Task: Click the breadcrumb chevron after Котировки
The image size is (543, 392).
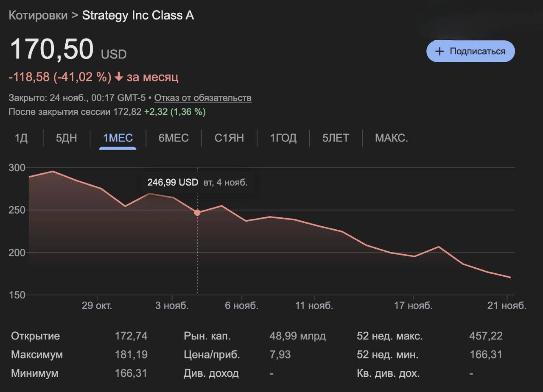Action: [75, 15]
